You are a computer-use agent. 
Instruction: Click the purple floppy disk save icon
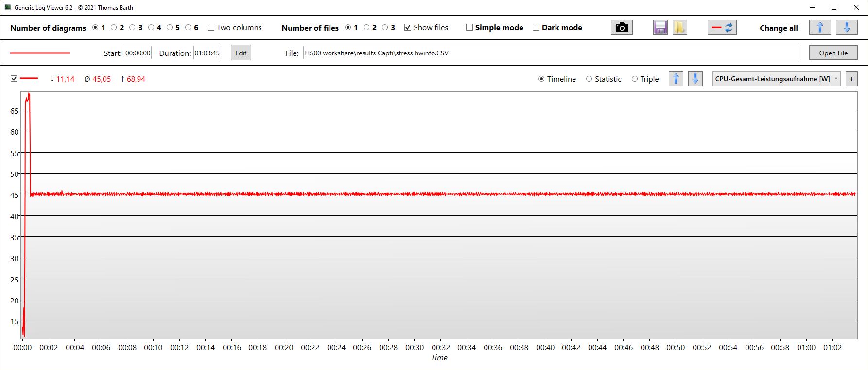(x=660, y=28)
